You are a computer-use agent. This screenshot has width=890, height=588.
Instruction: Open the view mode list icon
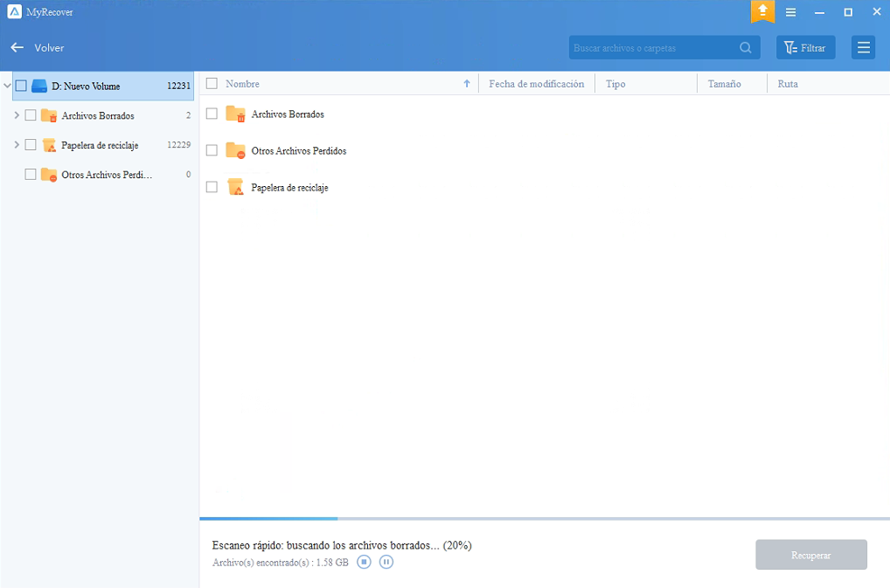pos(863,48)
